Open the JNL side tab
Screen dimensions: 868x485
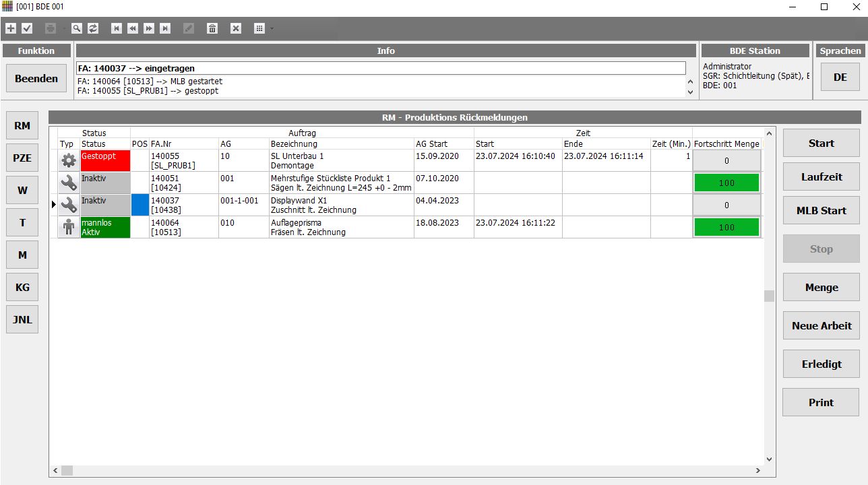[x=22, y=319]
